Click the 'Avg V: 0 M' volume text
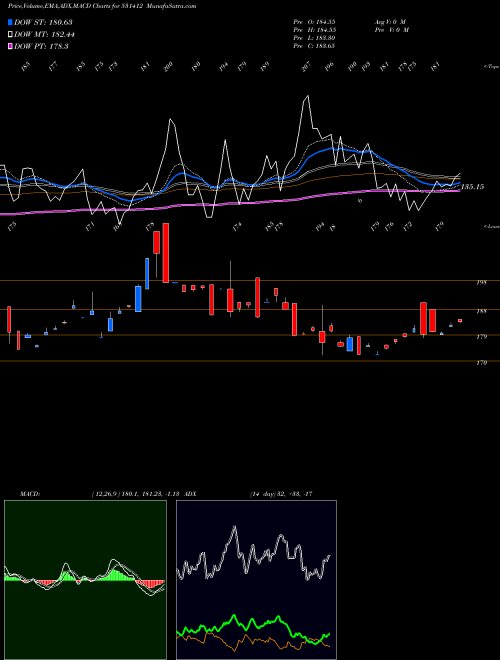This screenshot has height=660, width=500. [x=390, y=22]
